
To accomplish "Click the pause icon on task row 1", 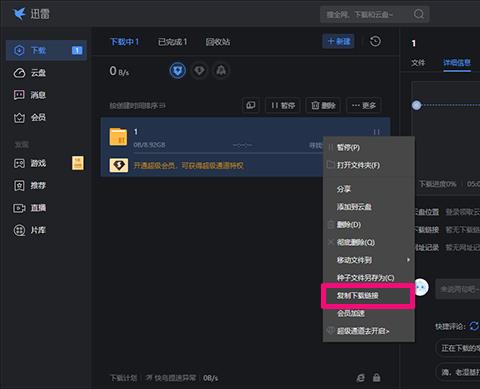I will click(377, 132).
